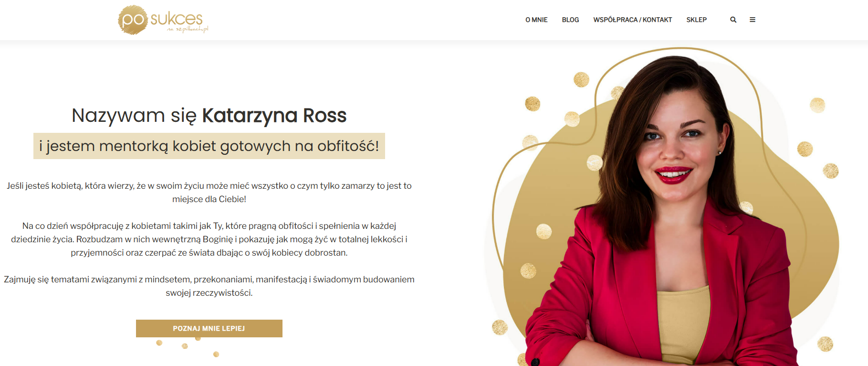Click the gold dots beneath the button
The image size is (868, 366).
(x=188, y=347)
